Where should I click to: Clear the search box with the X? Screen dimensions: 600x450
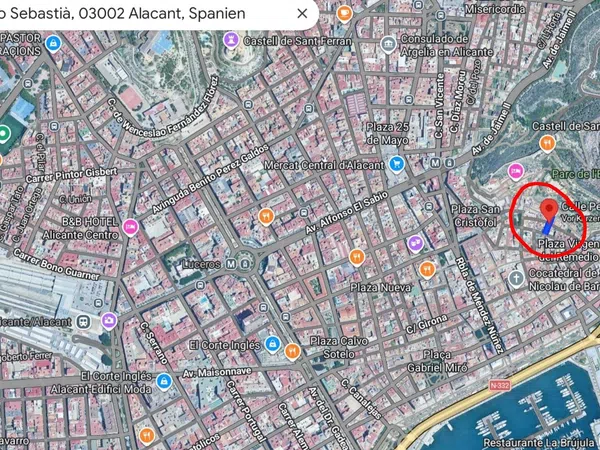(302, 14)
